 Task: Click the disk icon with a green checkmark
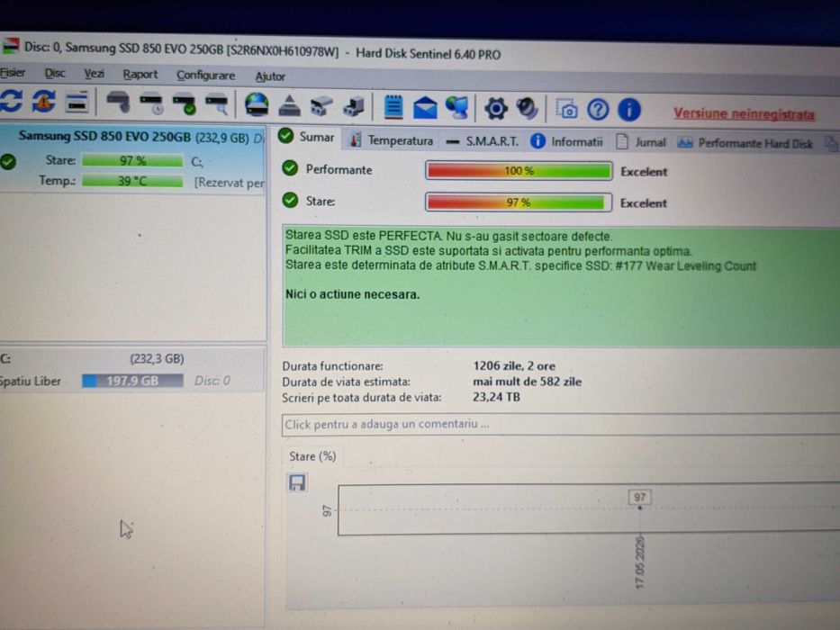tap(185, 103)
